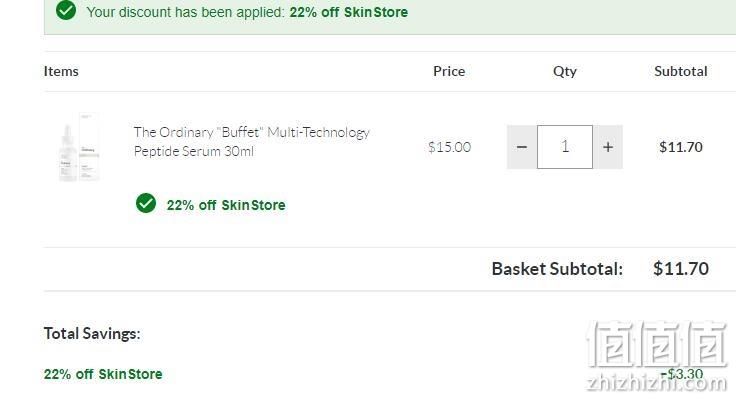The width and height of the screenshot is (736, 400).
Task: Click the Total Savings heading
Action: (92, 333)
